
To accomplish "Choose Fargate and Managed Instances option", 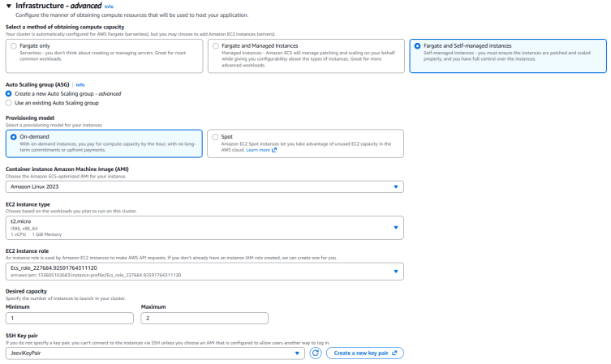I will tap(216, 46).
